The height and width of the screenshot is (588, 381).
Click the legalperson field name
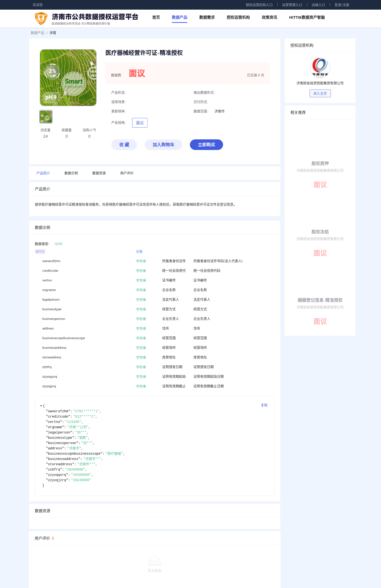(x=51, y=299)
